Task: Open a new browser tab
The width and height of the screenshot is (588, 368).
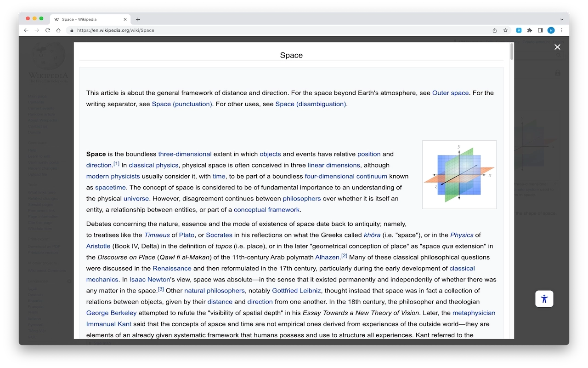Action: tap(138, 19)
